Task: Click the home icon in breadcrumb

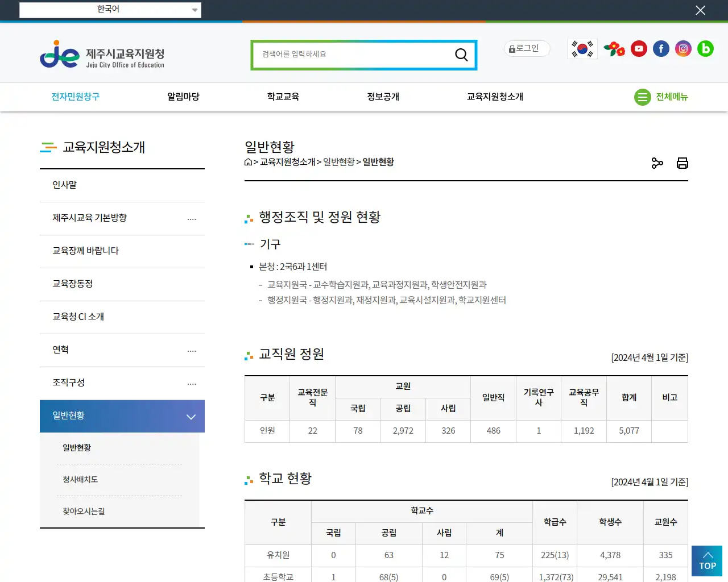Action: (x=248, y=162)
